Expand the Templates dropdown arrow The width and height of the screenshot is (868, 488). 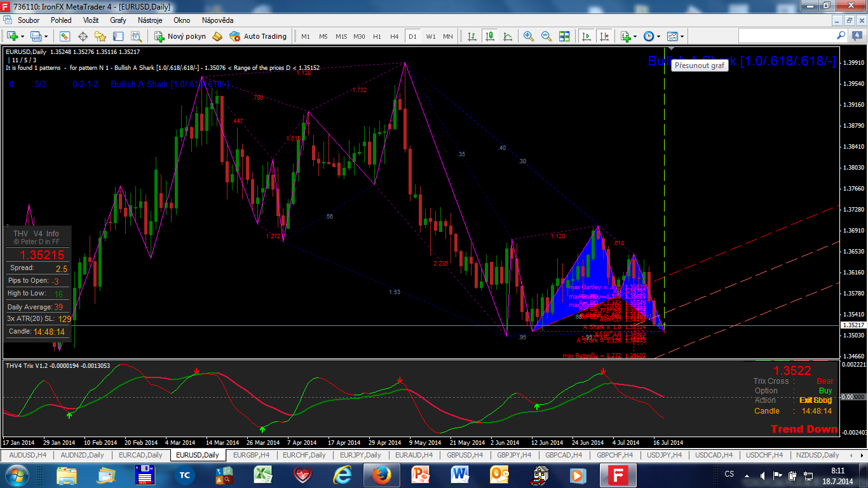pos(682,36)
